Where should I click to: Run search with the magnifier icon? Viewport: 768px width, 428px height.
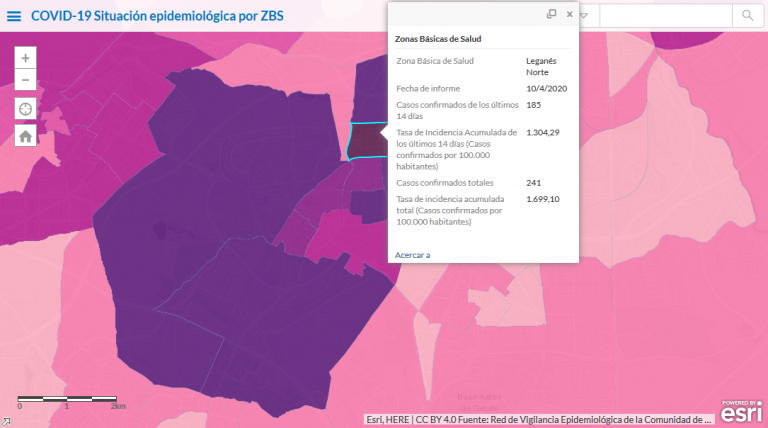click(747, 16)
